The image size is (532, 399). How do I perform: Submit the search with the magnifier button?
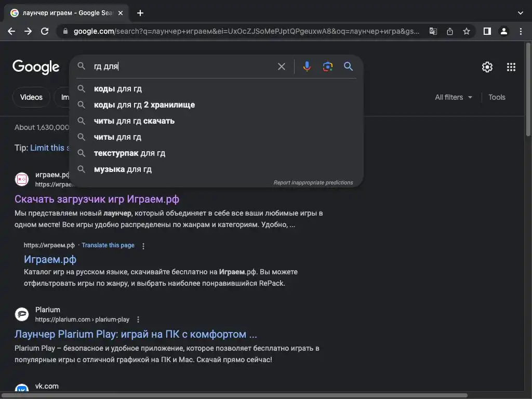click(348, 66)
